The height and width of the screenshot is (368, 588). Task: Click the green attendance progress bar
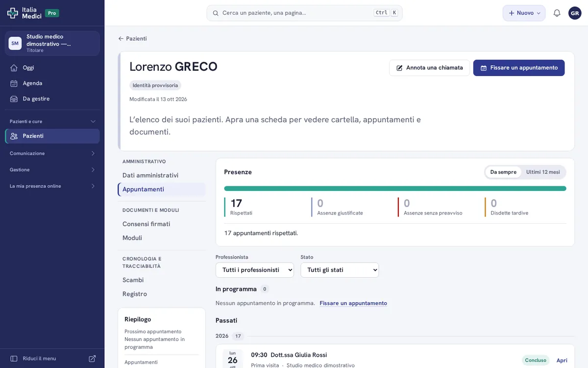click(395, 188)
